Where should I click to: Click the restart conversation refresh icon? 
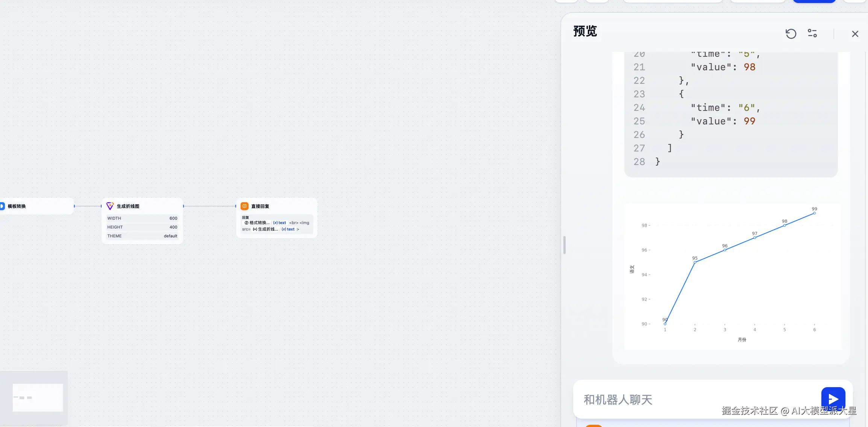point(791,34)
